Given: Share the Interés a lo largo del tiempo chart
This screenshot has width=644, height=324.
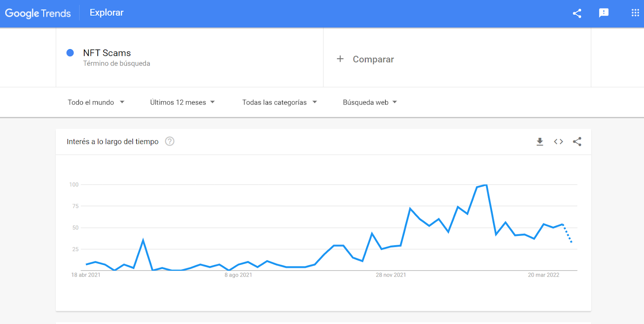Looking at the screenshot, I should point(577,141).
